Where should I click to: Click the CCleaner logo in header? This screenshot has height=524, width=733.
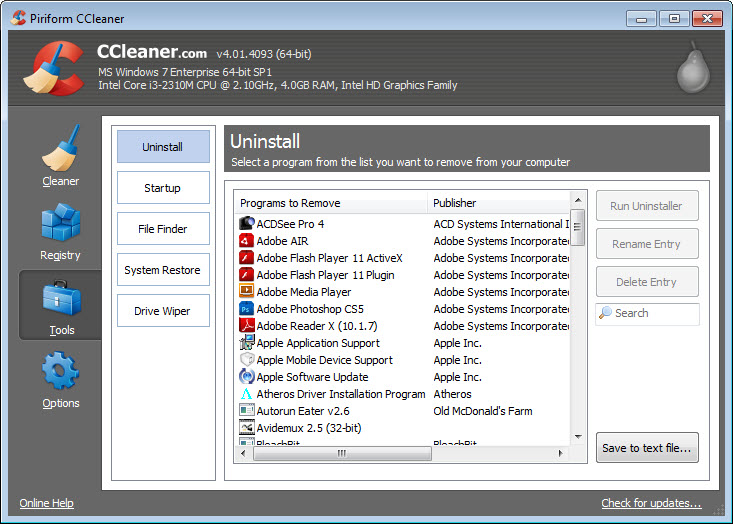(53, 68)
